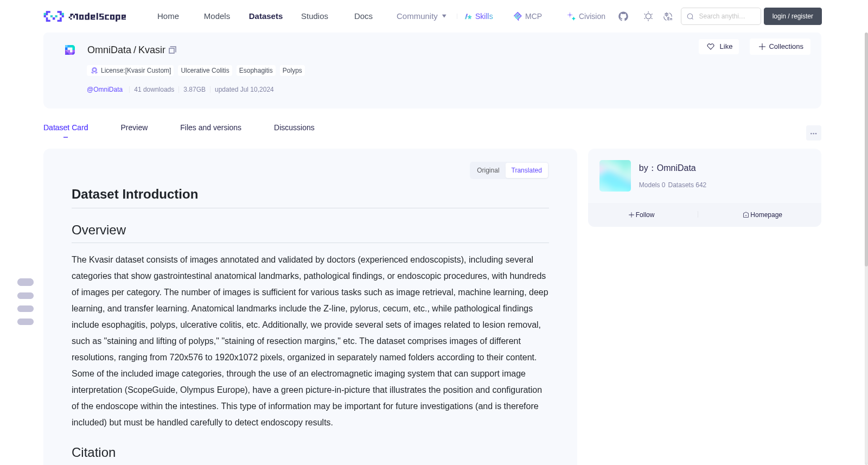
Task: Switch the card to Original language
Action: (488, 170)
